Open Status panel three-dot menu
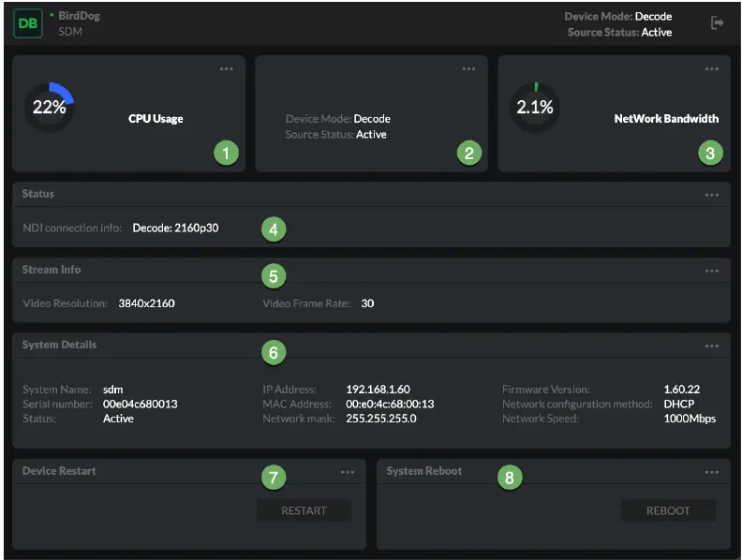 [x=712, y=195]
